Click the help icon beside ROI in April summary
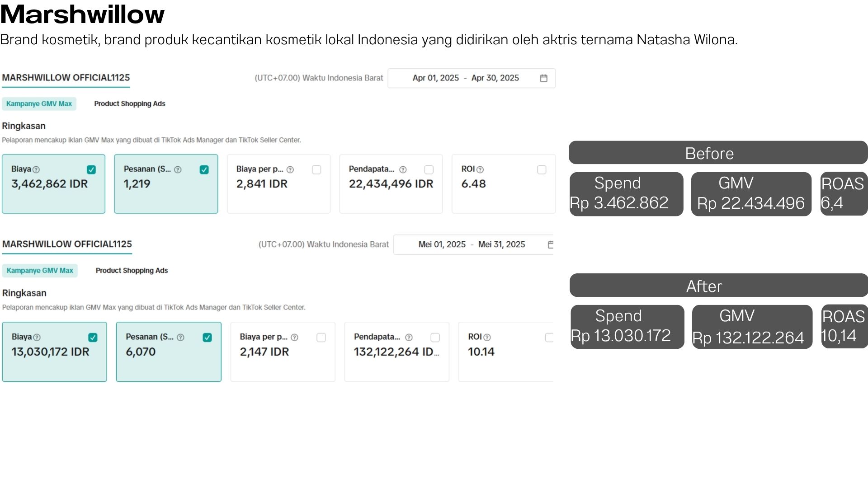 coord(480,169)
